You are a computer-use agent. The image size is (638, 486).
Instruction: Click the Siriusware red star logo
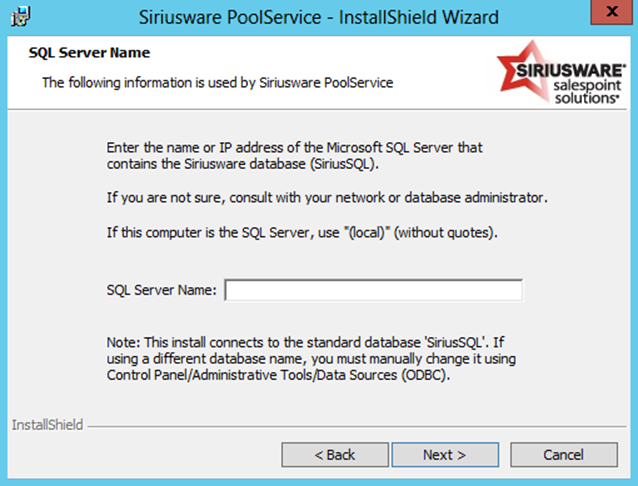click(x=524, y=62)
